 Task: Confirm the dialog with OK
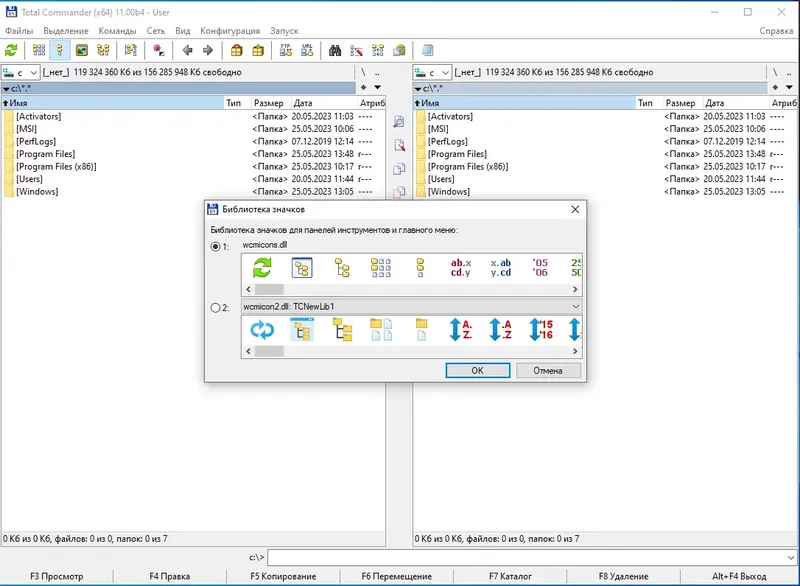pyautogui.click(x=478, y=370)
